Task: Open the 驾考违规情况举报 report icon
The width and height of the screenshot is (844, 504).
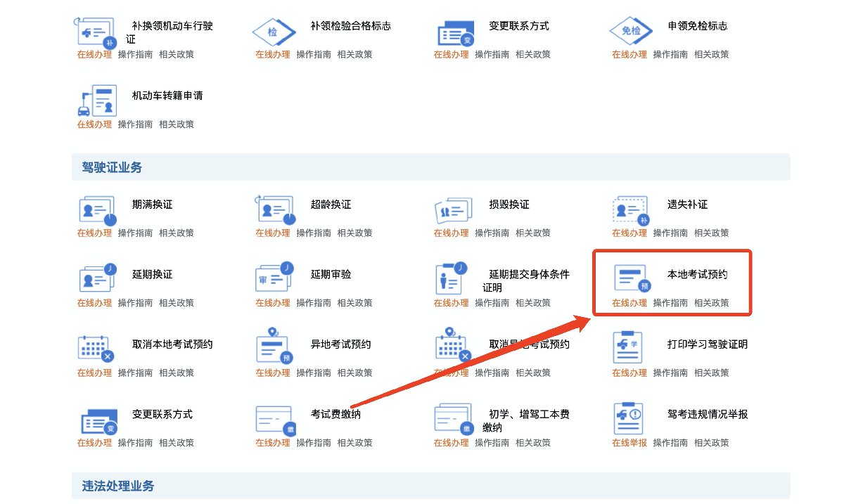Action: (631, 419)
